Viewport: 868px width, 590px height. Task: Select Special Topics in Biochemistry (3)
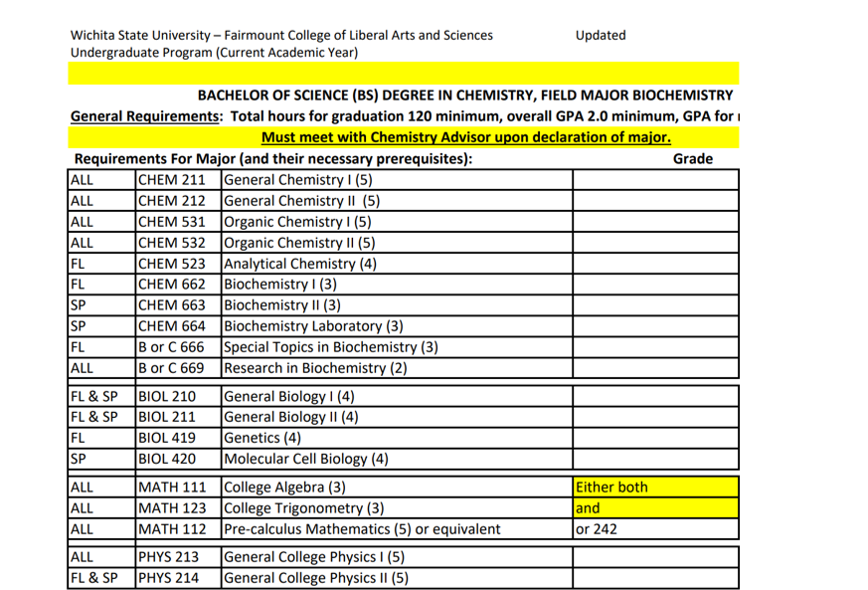[x=331, y=348]
